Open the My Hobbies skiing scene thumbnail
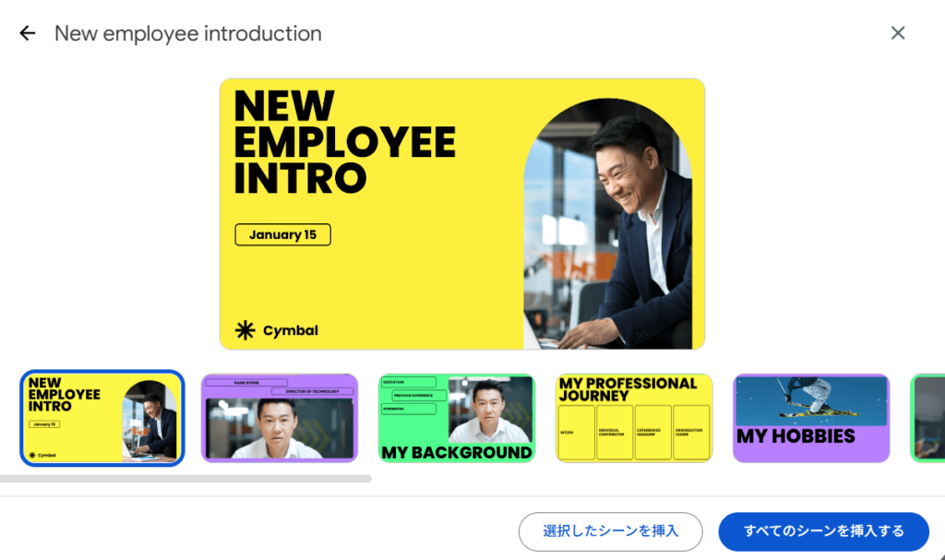Image resolution: width=945 pixels, height=560 pixels. pos(811,418)
